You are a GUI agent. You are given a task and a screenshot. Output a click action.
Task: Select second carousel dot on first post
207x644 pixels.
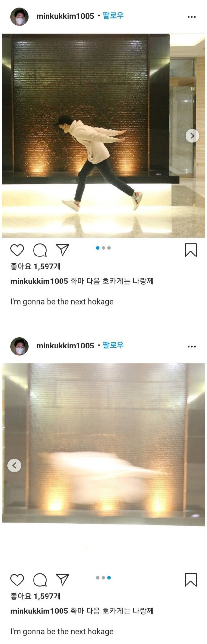[103, 248]
